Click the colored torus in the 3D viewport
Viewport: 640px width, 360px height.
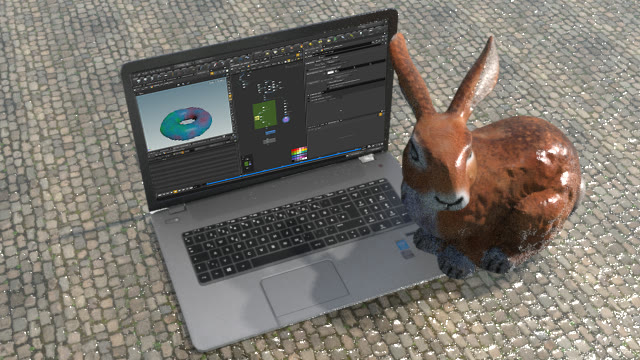(x=187, y=124)
